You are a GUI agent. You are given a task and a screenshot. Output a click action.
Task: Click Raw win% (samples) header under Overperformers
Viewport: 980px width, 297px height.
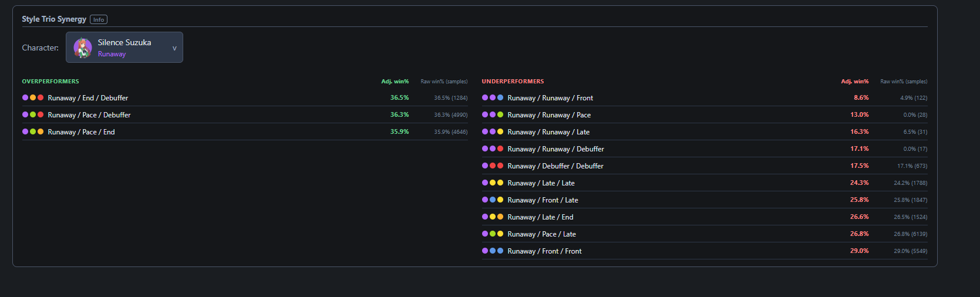pos(444,82)
